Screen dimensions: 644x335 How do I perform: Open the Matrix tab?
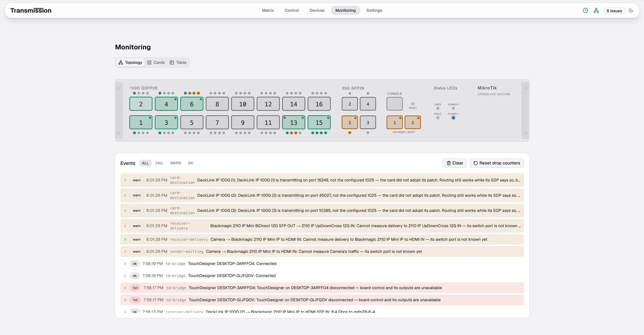268,10
